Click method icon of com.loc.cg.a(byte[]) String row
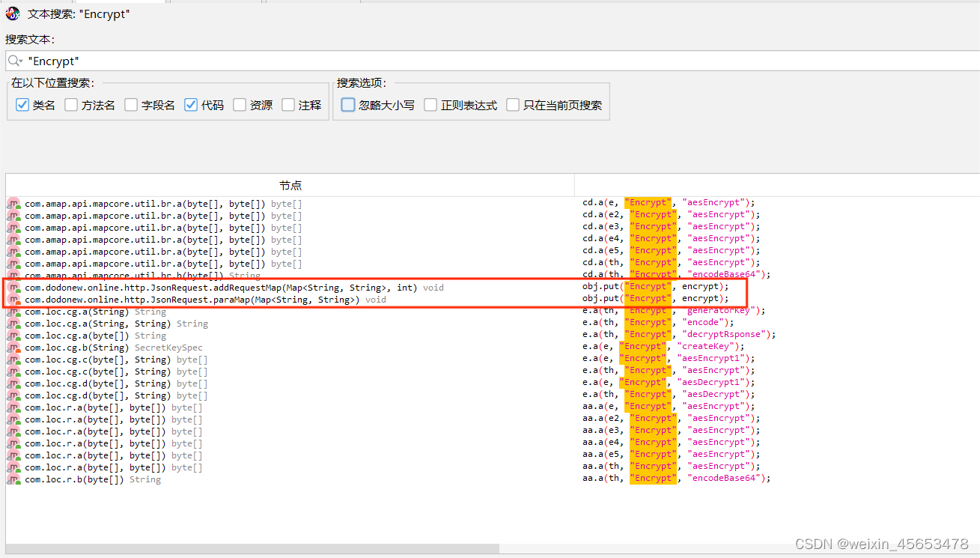980x558 pixels. (x=14, y=336)
